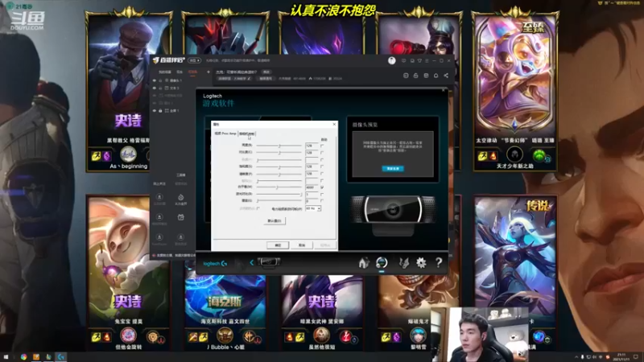
Task: Open the Logitech gear settings icon
Action: [421, 263]
